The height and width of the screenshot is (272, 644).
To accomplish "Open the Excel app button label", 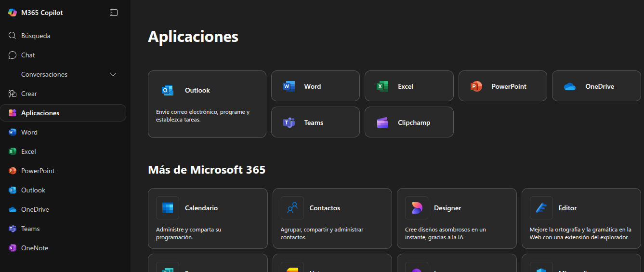I will [x=406, y=86].
